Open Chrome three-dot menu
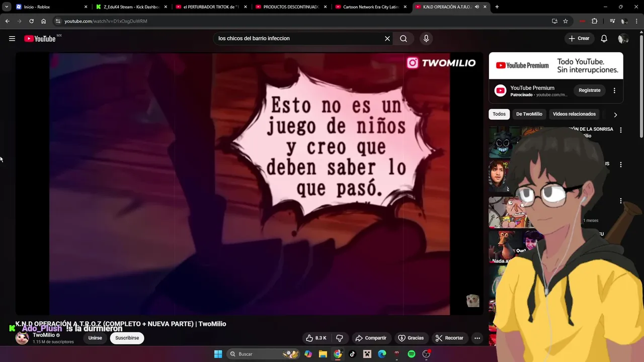Image resolution: width=644 pixels, height=362 pixels. click(x=637, y=21)
